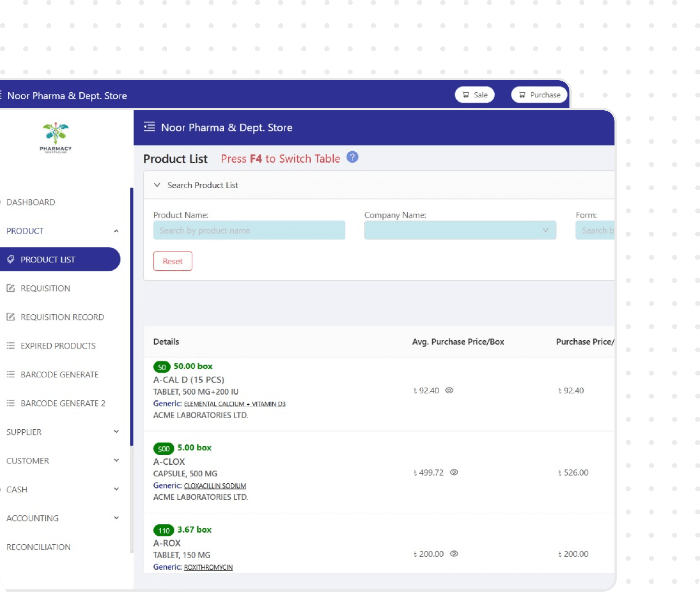The image size is (700, 602).
Task: Click the Barcode Generate list icon
Action: (x=11, y=374)
